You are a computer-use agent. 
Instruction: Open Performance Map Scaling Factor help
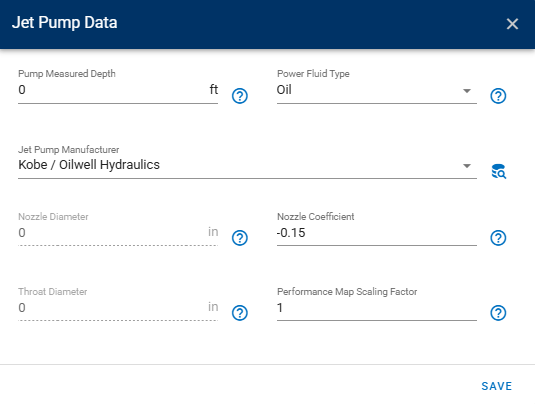498,313
